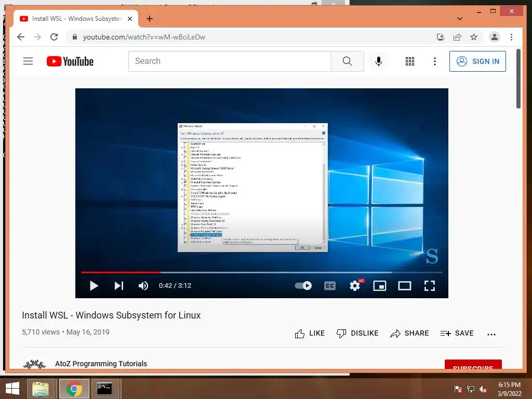
Task: Bookmark this page with the star
Action: 474,37
